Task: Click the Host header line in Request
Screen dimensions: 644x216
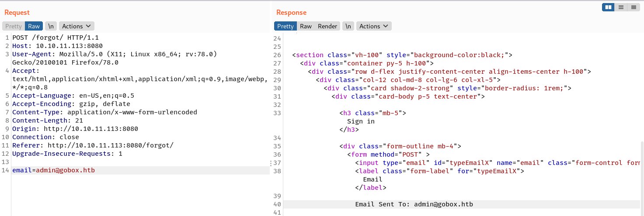Action: click(x=57, y=46)
